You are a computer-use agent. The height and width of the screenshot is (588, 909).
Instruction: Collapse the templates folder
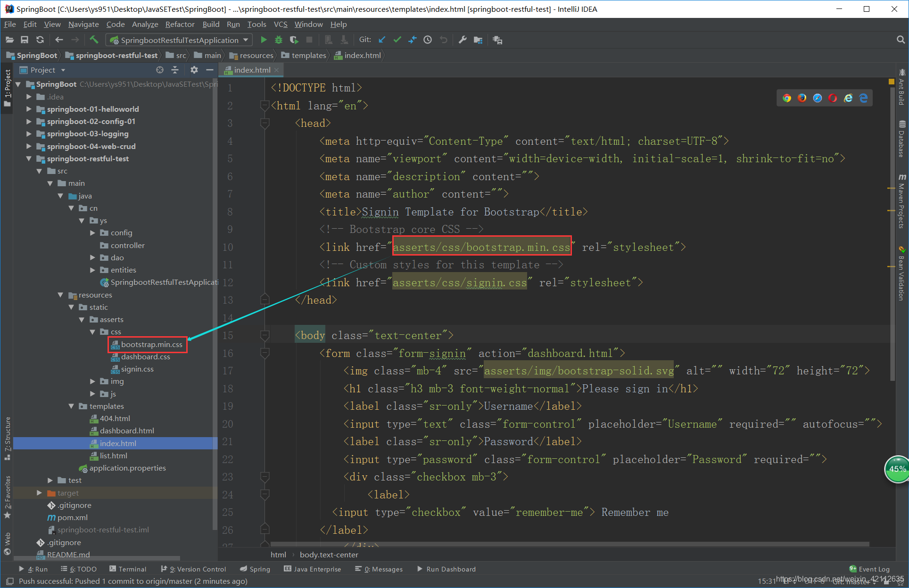click(71, 406)
